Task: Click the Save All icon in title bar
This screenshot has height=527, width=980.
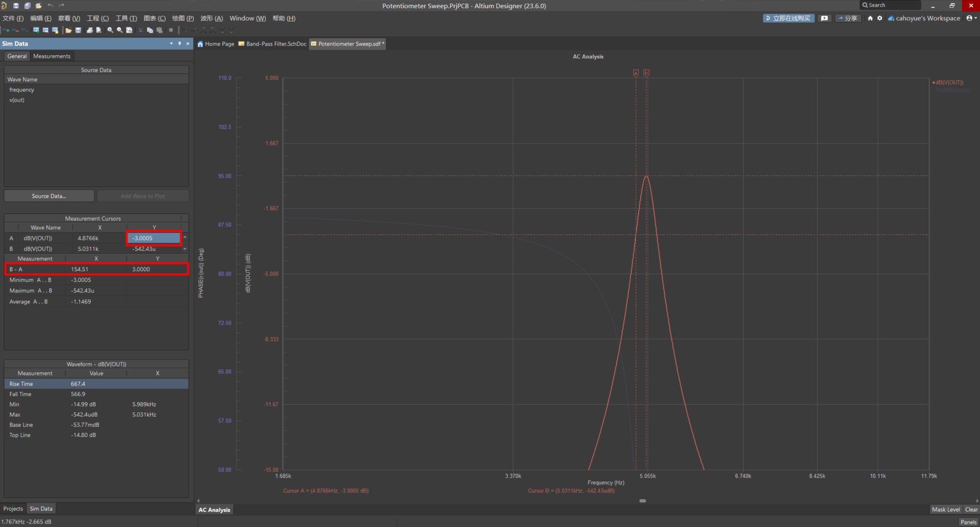Action: (x=27, y=6)
